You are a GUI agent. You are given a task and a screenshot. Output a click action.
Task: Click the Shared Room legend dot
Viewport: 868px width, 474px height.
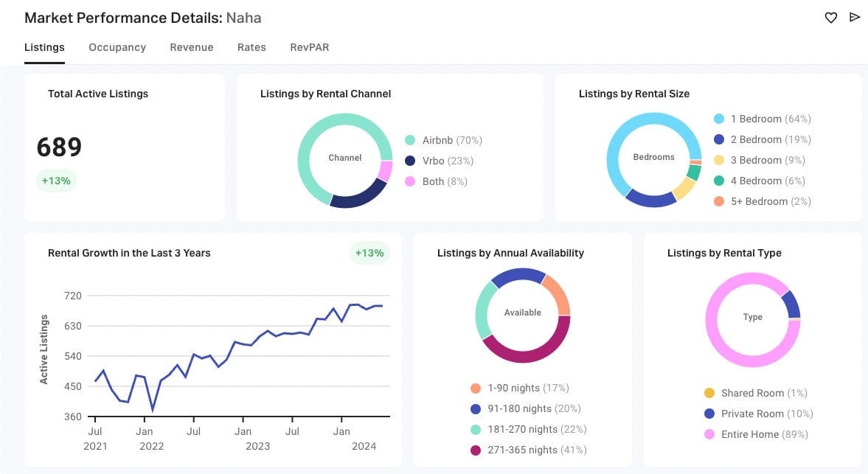(709, 393)
